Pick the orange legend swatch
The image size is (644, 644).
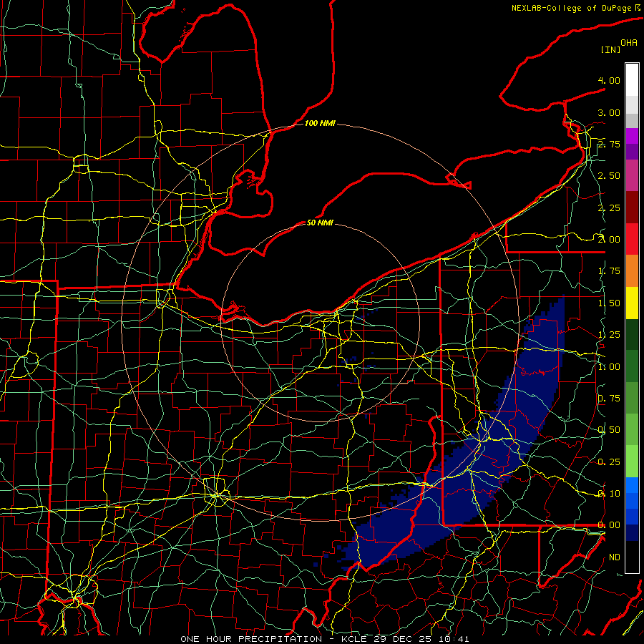coord(632,271)
